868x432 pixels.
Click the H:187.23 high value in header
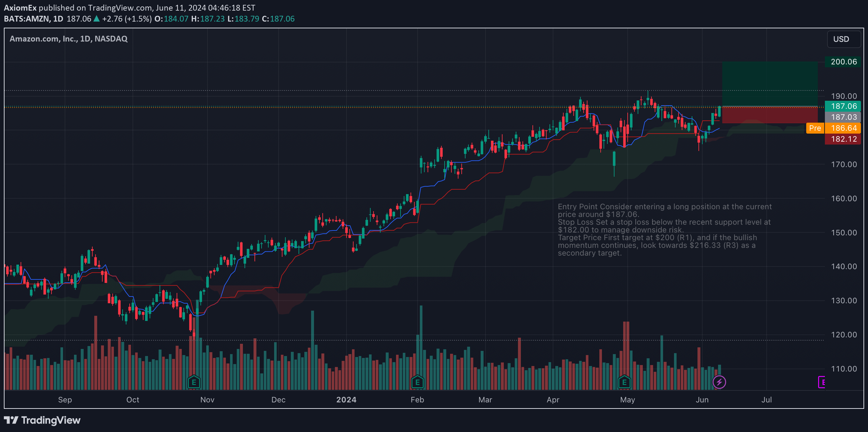(x=208, y=19)
